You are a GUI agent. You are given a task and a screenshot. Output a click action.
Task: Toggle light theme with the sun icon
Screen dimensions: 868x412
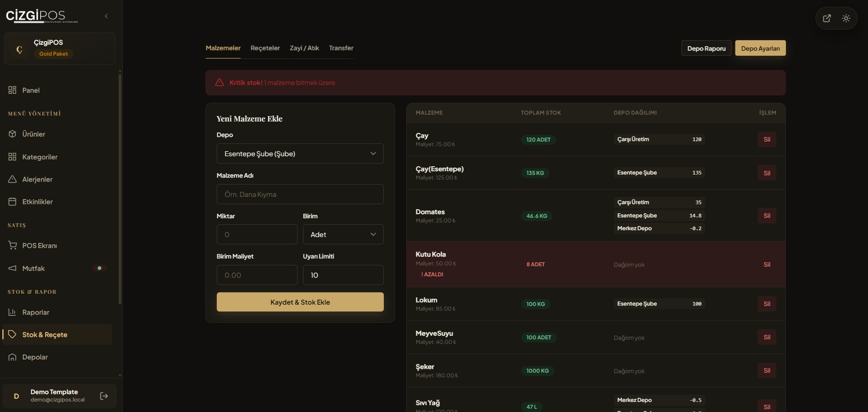[x=846, y=18]
